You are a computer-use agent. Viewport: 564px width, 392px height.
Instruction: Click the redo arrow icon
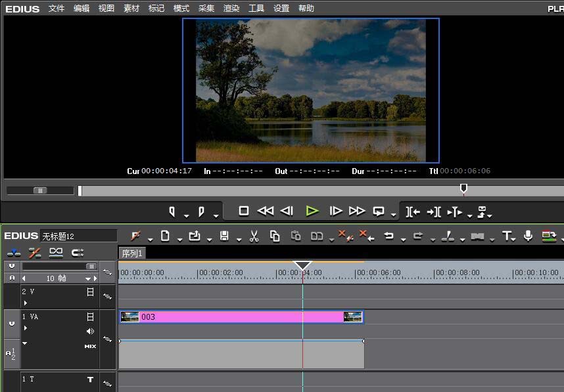coord(418,236)
